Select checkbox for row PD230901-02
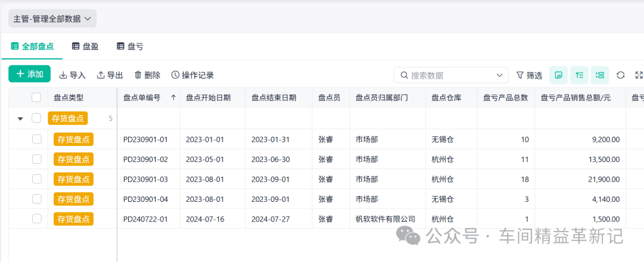Image resolution: width=644 pixels, height=262 pixels. tap(36, 159)
